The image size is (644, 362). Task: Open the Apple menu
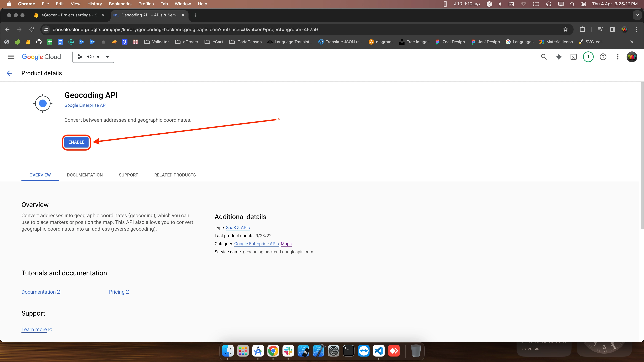pos(9,4)
